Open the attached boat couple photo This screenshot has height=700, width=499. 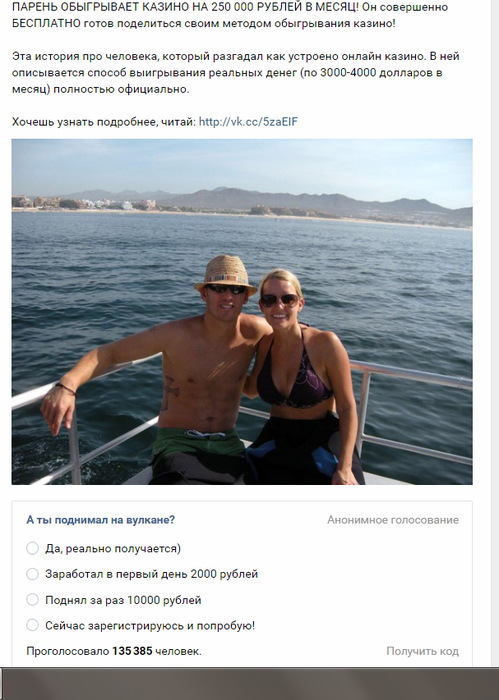[242, 312]
